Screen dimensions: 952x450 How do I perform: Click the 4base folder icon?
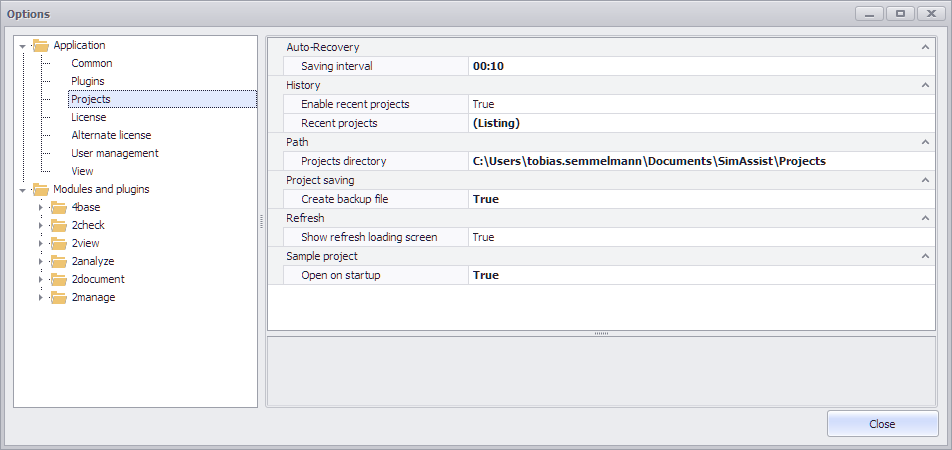(59, 208)
